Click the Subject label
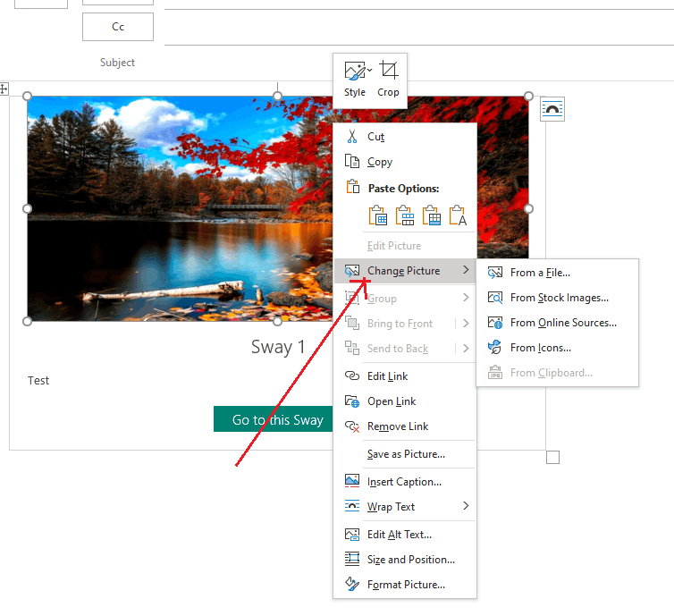The height and width of the screenshot is (616, 674). [x=117, y=63]
